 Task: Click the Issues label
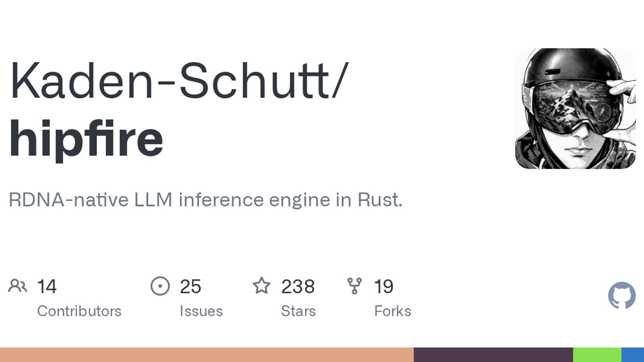[x=201, y=311]
